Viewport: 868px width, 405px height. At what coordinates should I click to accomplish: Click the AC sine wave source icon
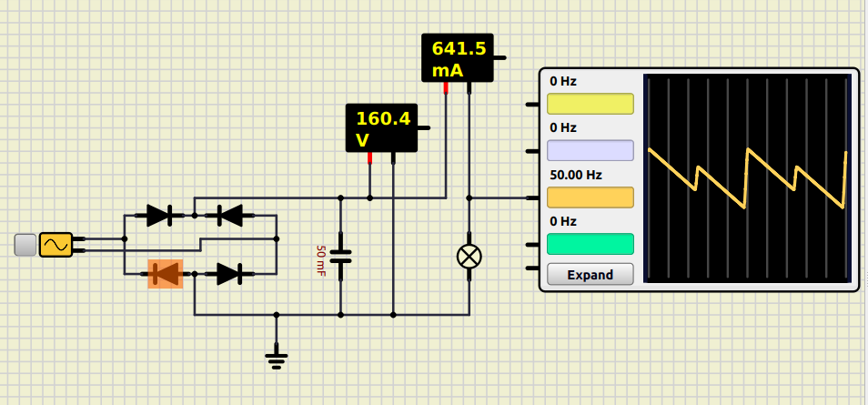[56, 244]
